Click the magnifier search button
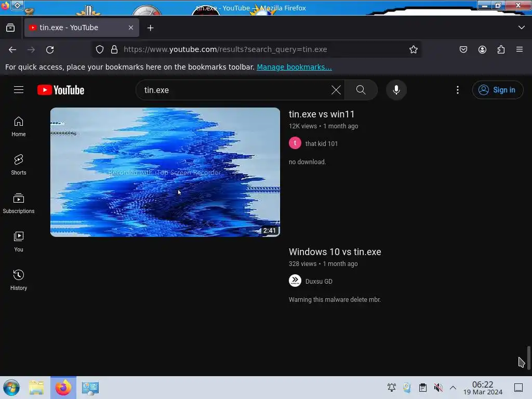 tap(361, 90)
